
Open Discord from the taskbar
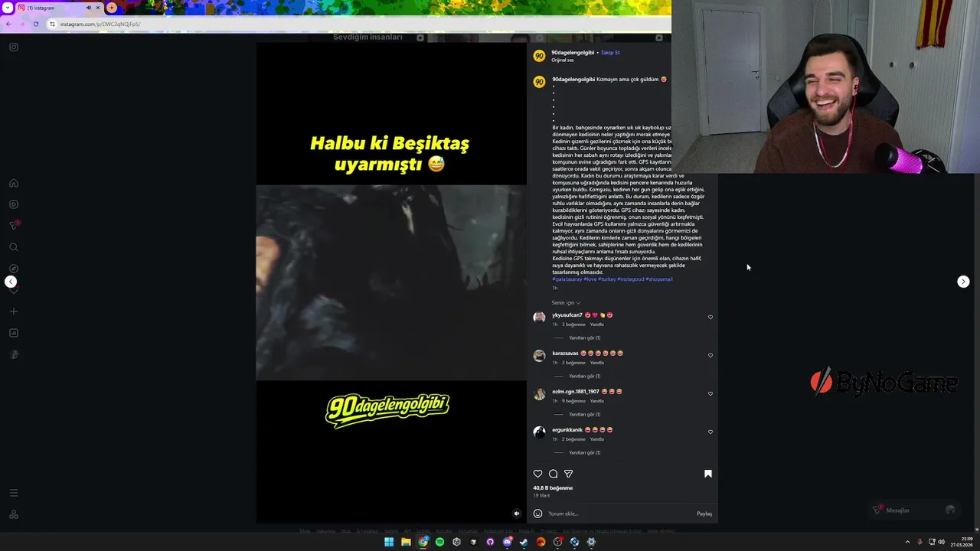pos(507,542)
